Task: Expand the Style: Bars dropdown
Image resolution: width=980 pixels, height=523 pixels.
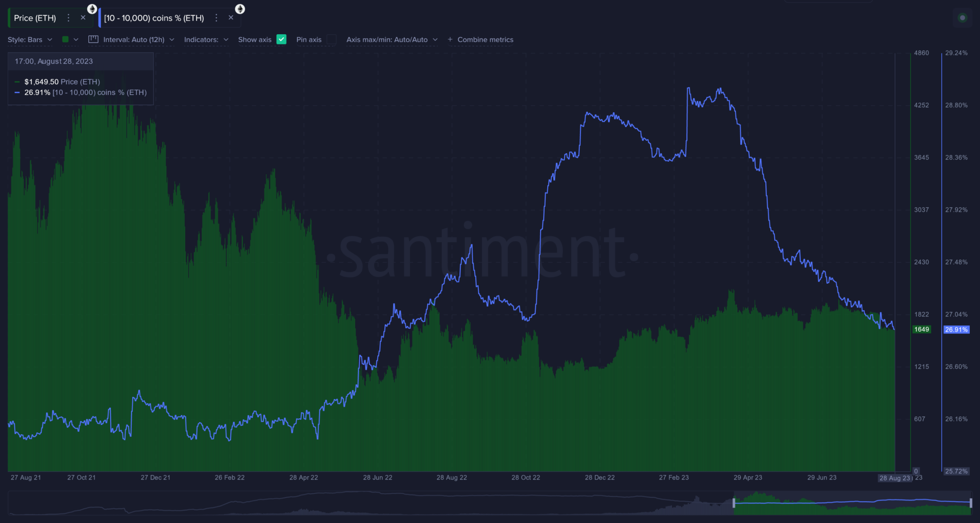Action: (30, 40)
